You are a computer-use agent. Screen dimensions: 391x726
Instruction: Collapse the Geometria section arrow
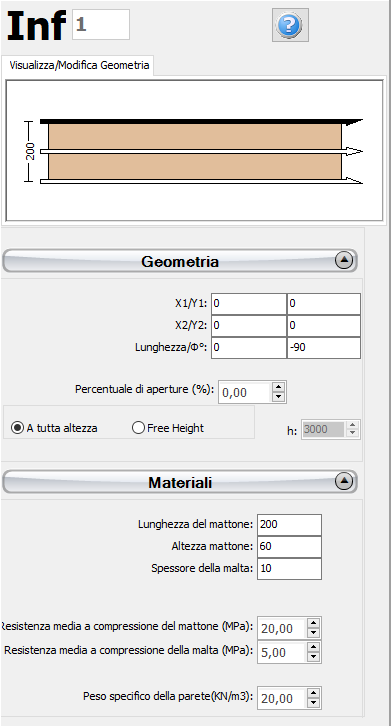point(344,261)
